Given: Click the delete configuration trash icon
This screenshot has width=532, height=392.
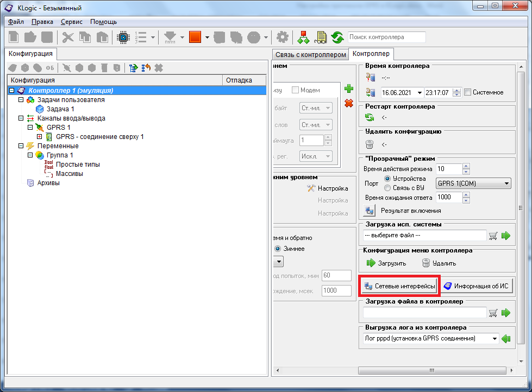Looking at the screenshot, I should click(x=370, y=144).
